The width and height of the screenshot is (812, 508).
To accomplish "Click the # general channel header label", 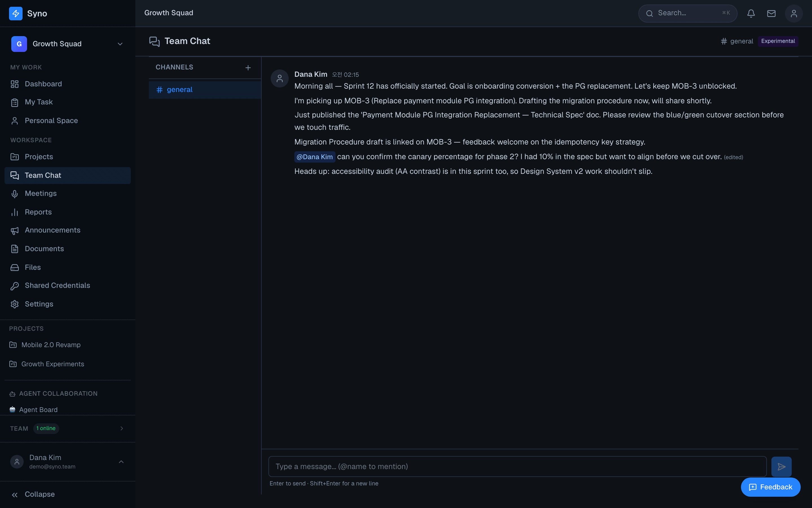I will (x=737, y=41).
